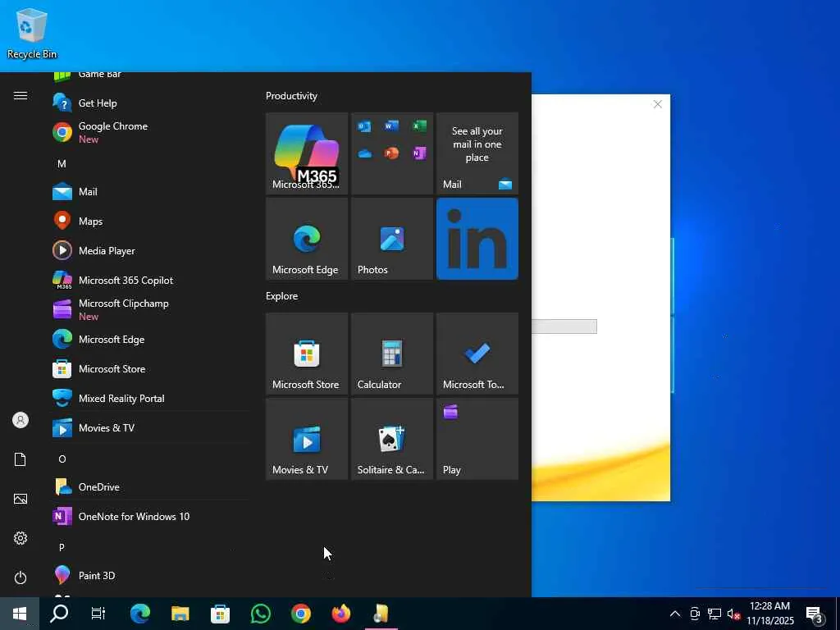
Task: Click the muted volume tray icon
Action: pyautogui.click(x=733, y=614)
